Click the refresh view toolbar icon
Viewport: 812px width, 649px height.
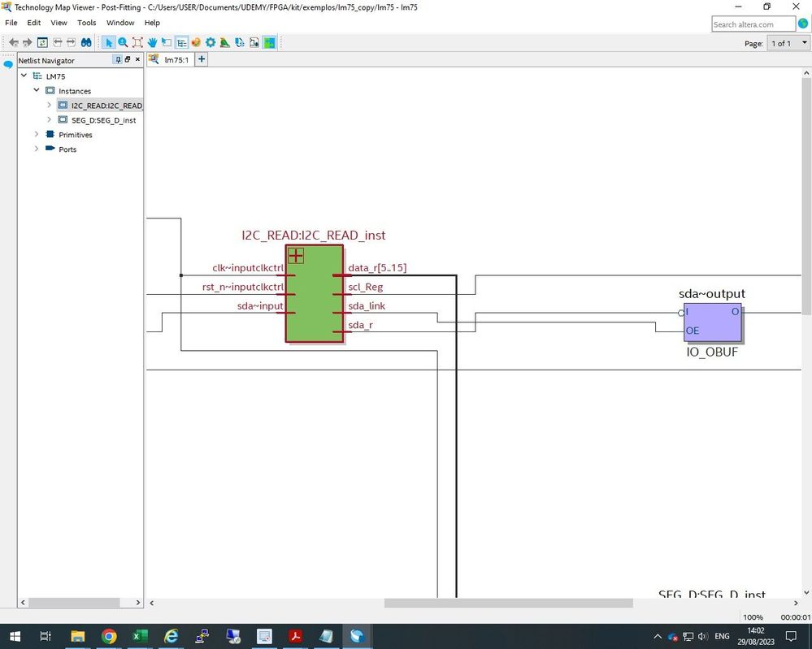42,42
